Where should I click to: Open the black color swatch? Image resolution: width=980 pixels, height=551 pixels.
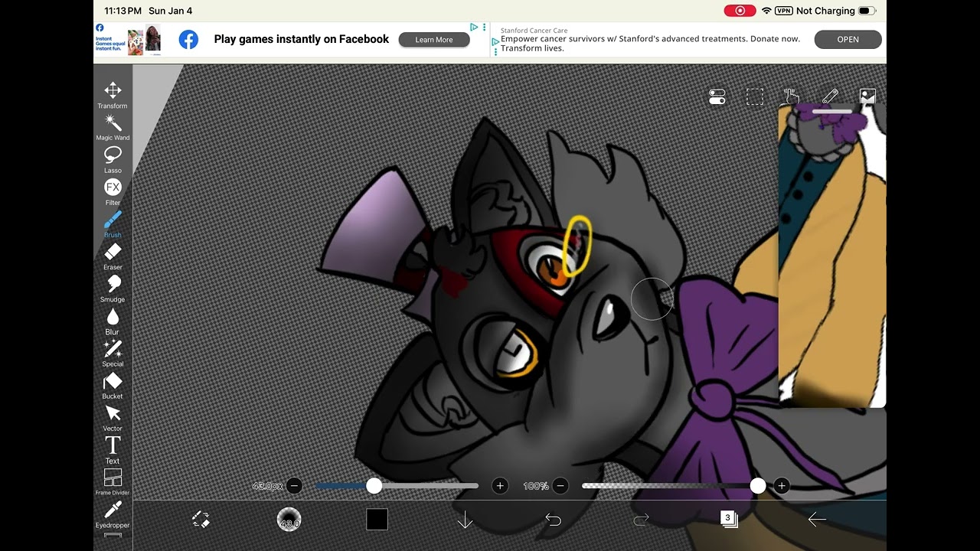tap(377, 520)
